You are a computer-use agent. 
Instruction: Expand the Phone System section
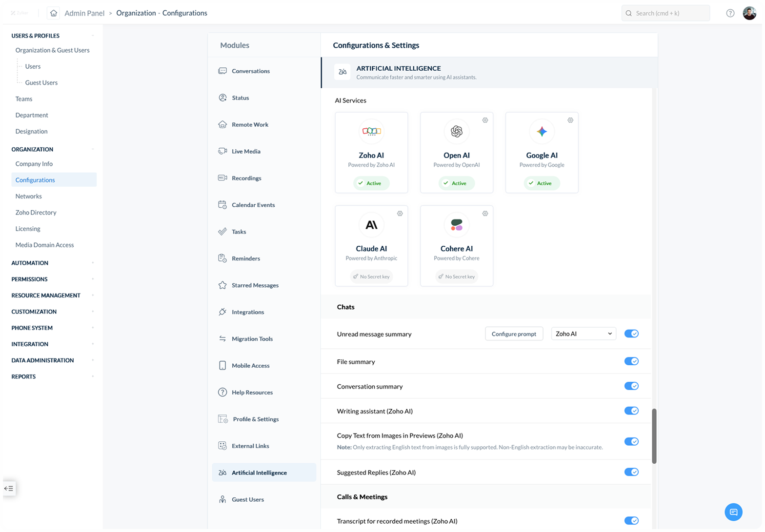click(93, 328)
